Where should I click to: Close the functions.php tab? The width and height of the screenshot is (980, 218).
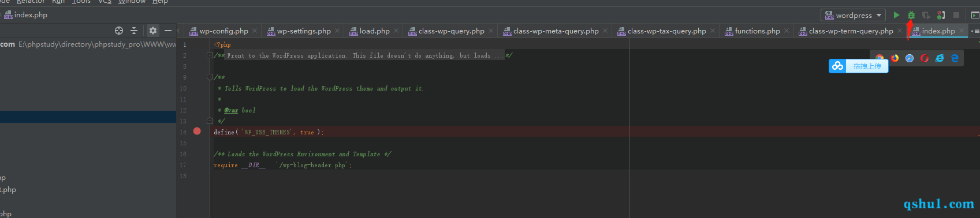787,31
